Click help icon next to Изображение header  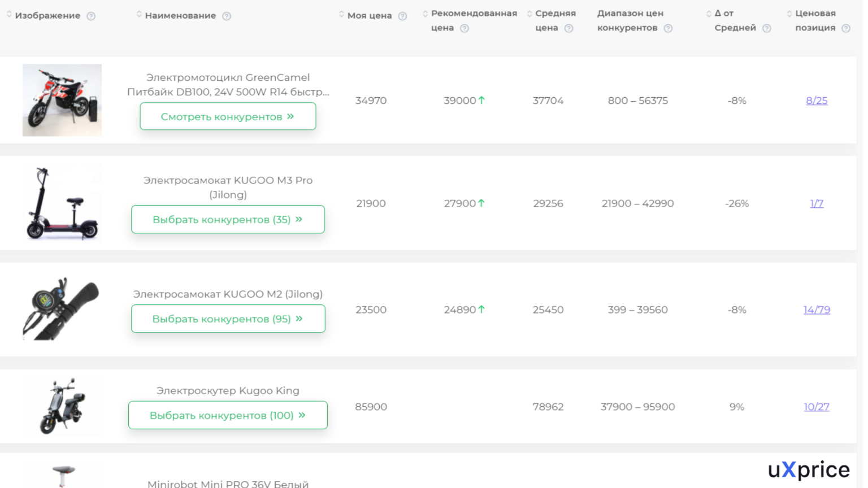click(x=91, y=16)
